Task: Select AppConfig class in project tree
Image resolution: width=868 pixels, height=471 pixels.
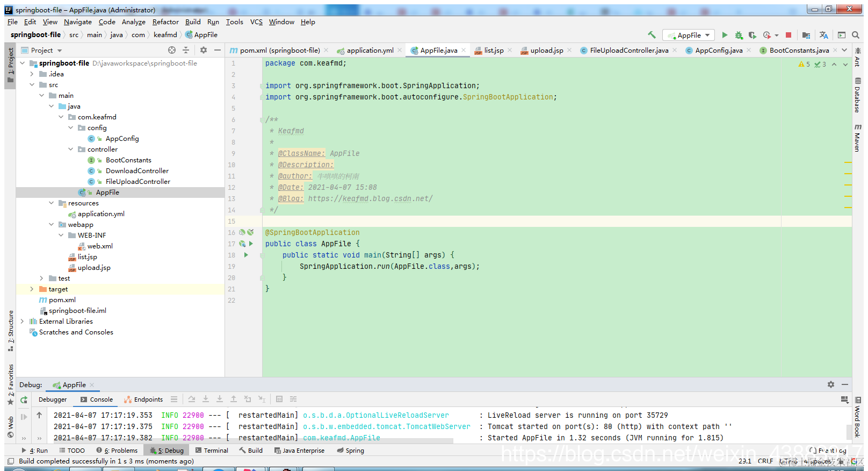Action: [122, 138]
